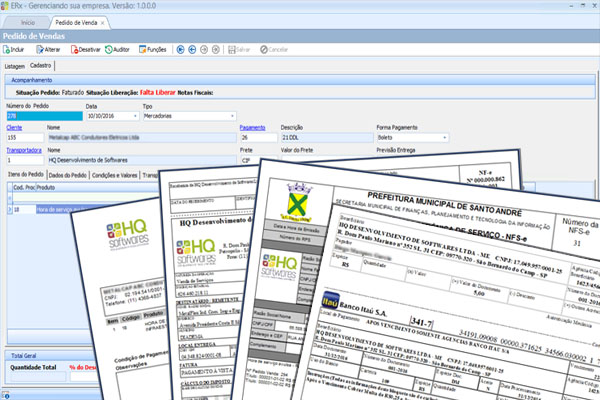Click the status bar icon at bottom left

click(x=5, y=395)
